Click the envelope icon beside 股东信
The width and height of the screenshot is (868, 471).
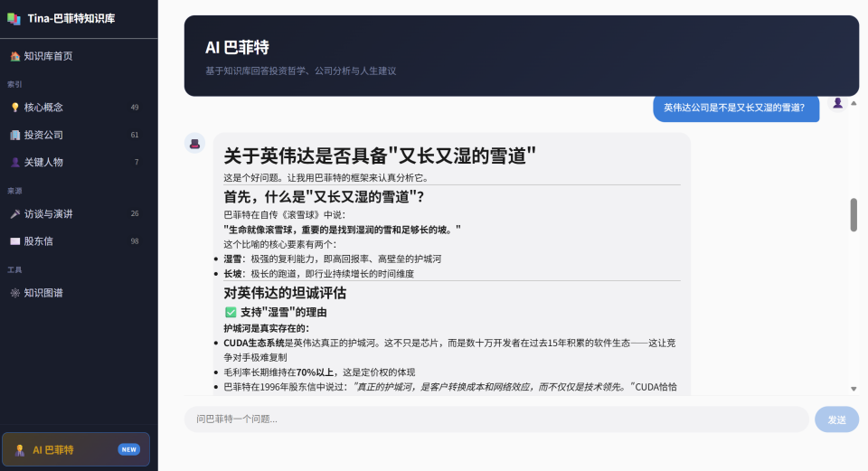coord(15,241)
